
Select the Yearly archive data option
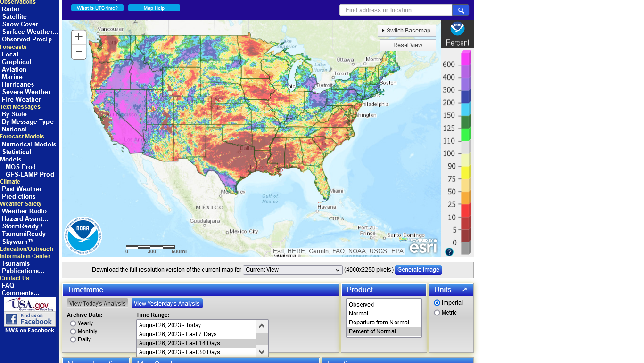point(73,323)
